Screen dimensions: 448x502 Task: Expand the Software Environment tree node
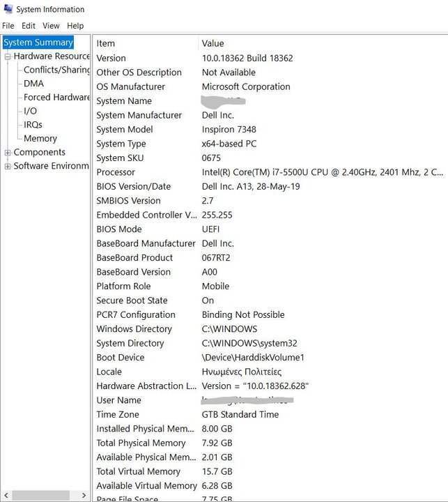click(x=8, y=166)
